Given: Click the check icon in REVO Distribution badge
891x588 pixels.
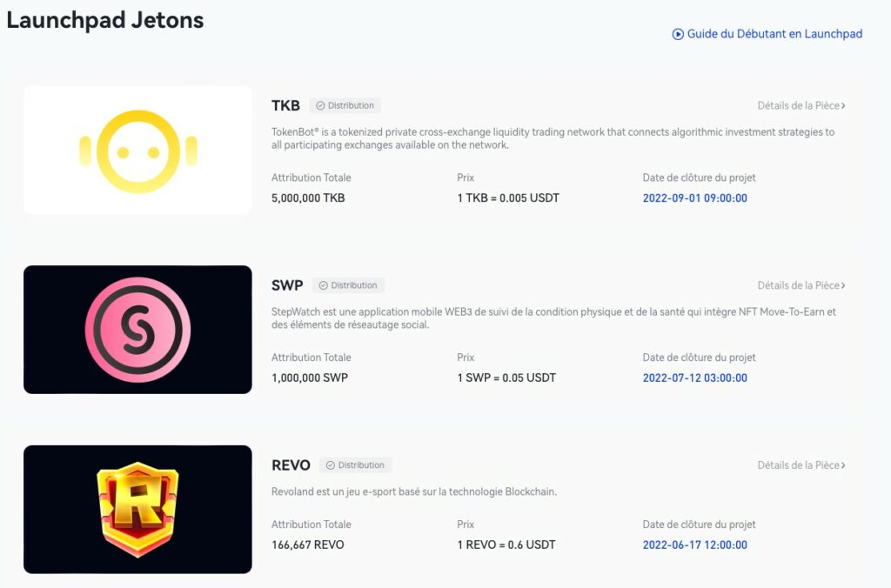Looking at the screenshot, I should (x=330, y=465).
